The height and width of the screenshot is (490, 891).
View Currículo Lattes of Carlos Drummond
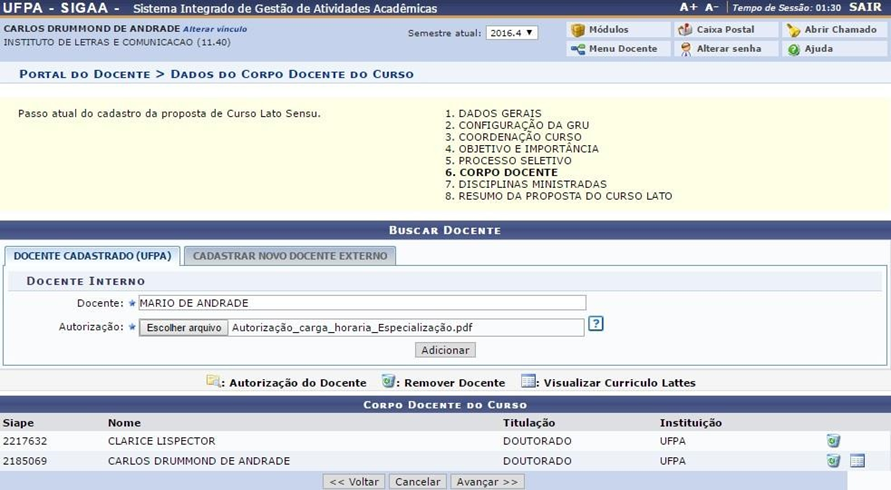click(857, 461)
